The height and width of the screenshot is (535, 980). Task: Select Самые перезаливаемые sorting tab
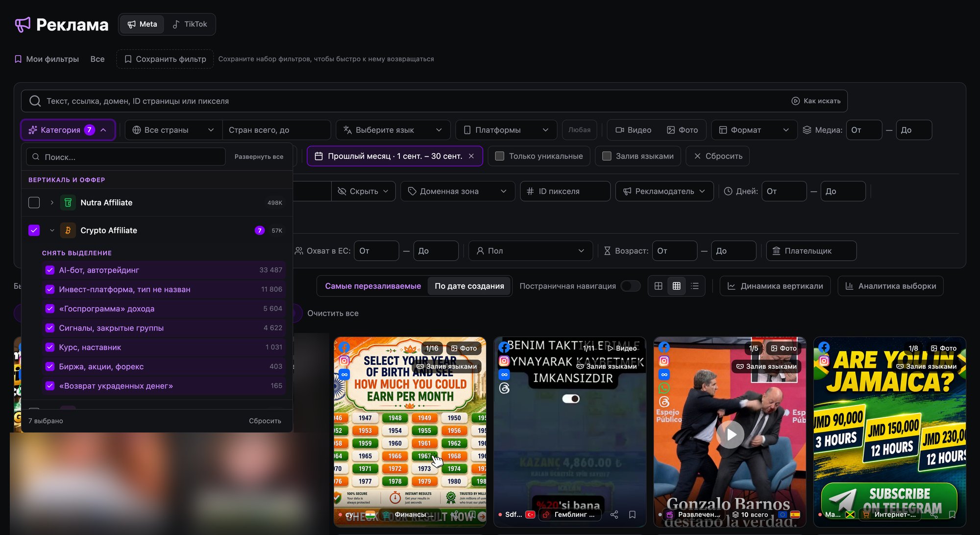click(373, 286)
